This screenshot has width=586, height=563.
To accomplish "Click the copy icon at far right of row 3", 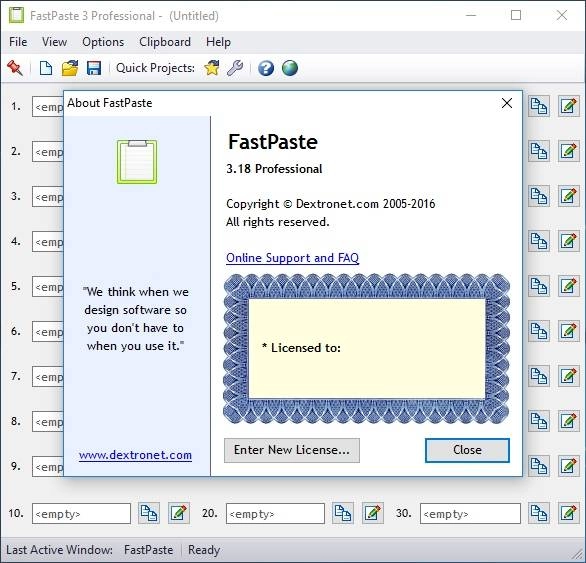I will pyautogui.click(x=539, y=196).
